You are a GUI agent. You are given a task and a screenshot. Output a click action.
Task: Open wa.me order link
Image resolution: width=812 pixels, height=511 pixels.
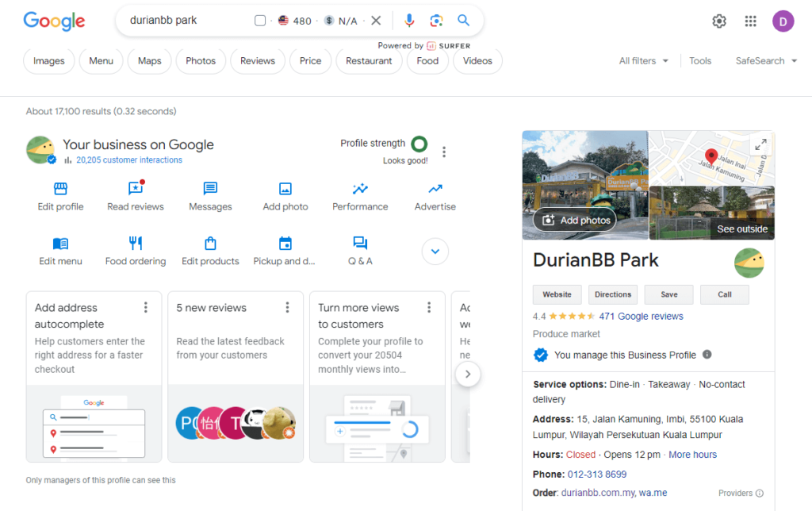[x=653, y=493]
